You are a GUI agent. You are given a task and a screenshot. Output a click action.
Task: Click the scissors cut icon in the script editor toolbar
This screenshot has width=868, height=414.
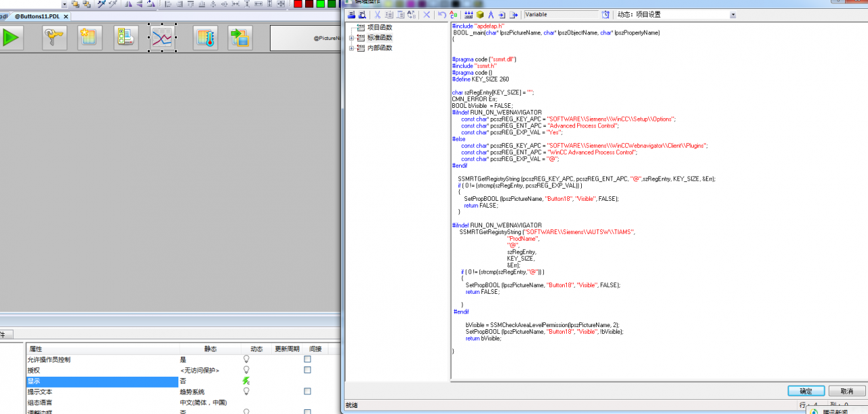click(x=377, y=14)
